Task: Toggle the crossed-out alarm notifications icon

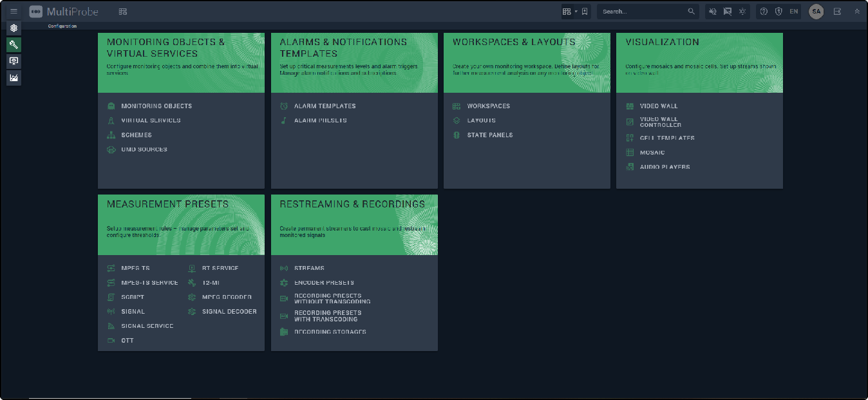Action: (728, 12)
